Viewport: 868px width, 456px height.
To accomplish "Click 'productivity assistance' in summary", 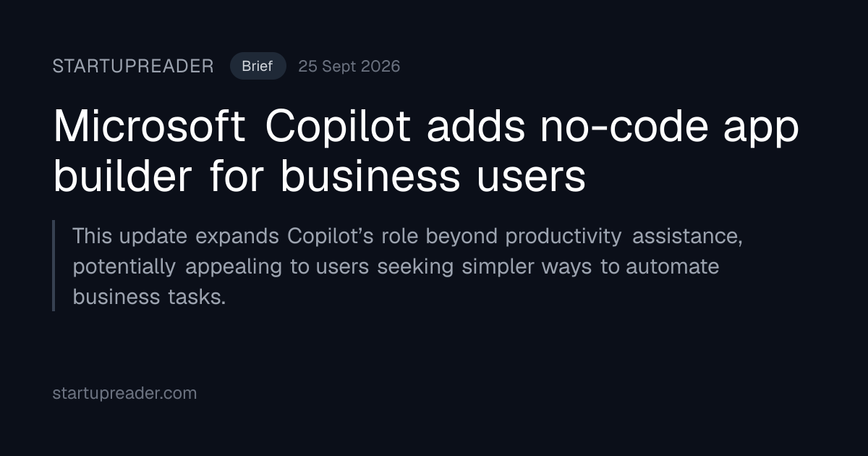I will (x=624, y=237).
